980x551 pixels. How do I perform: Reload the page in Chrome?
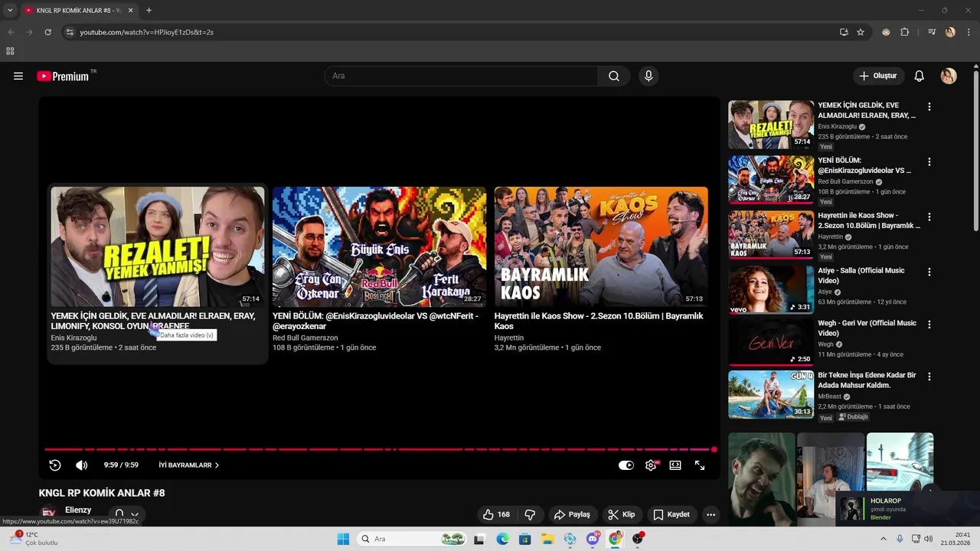pos(47,32)
